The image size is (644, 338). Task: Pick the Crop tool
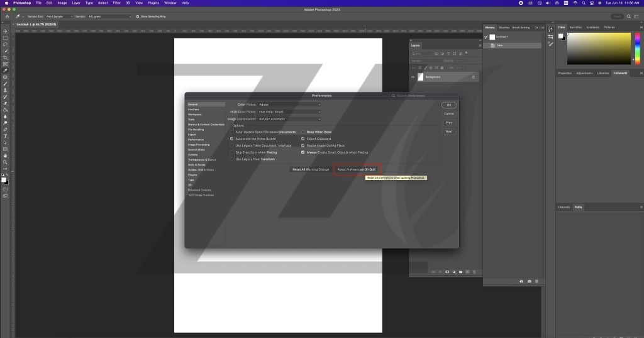click(x=5, y=57)
